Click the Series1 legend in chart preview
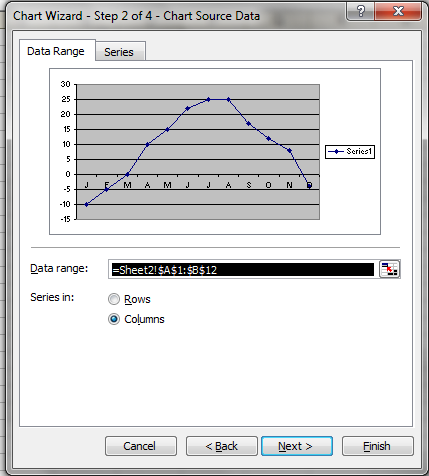Screen dimensions: 429x476 tap(350, 152)
